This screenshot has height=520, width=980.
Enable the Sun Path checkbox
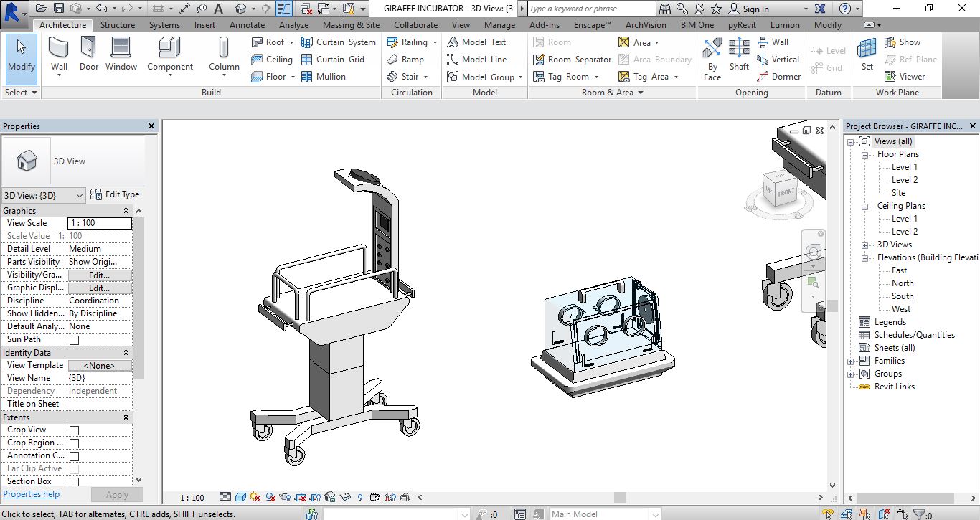(x=74, y=340)
